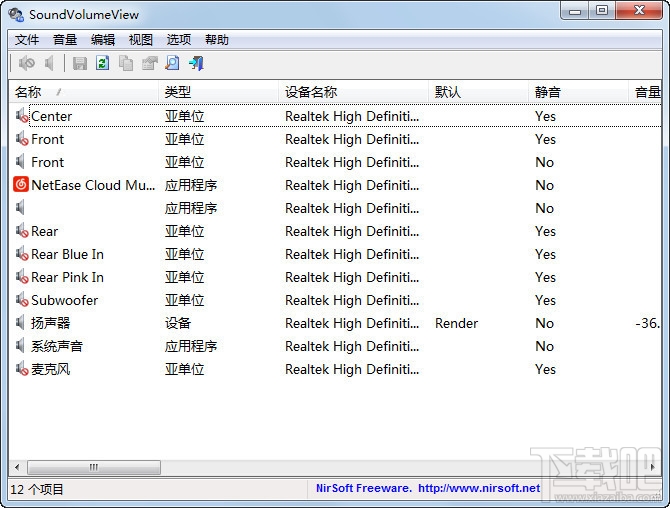This screenshot has width=670, height=508.
Task: Click the Mute toolbar icon
Action: click(x=26, y=64)
